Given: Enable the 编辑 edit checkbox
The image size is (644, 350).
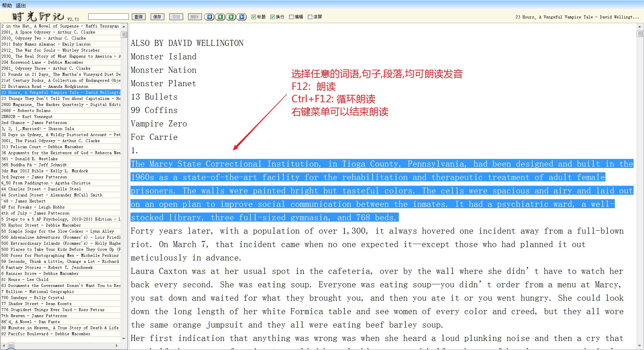Looking at the screenshot, I should (291, 17).
